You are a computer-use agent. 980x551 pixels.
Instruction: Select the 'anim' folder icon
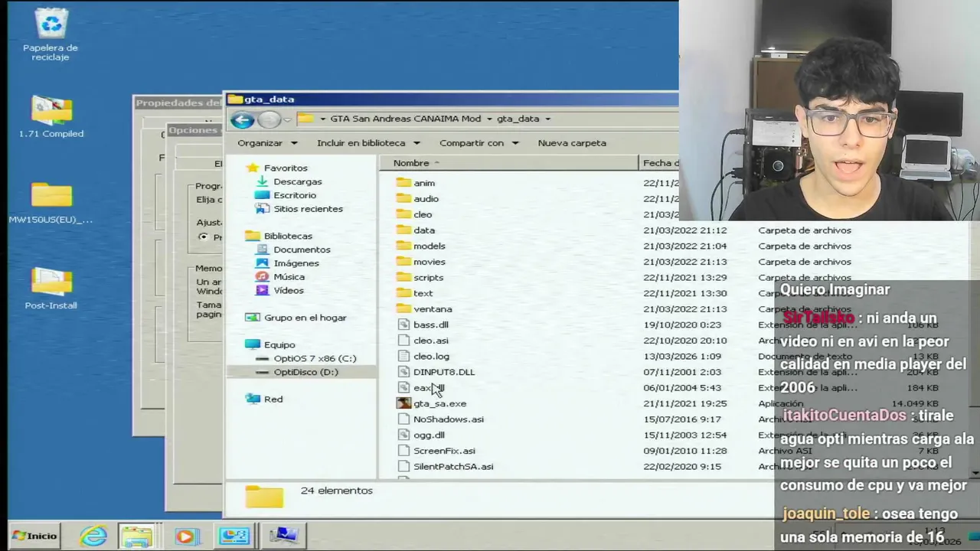[x=403, y=183]
